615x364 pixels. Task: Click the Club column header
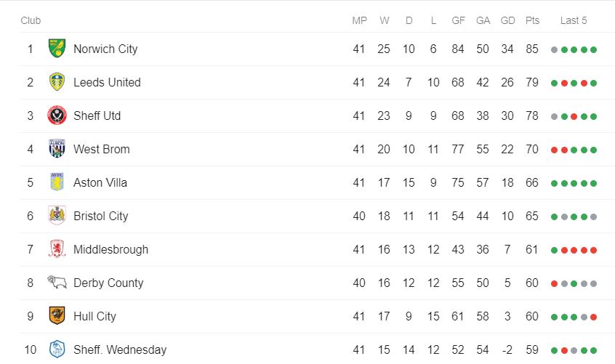(31, 20)
